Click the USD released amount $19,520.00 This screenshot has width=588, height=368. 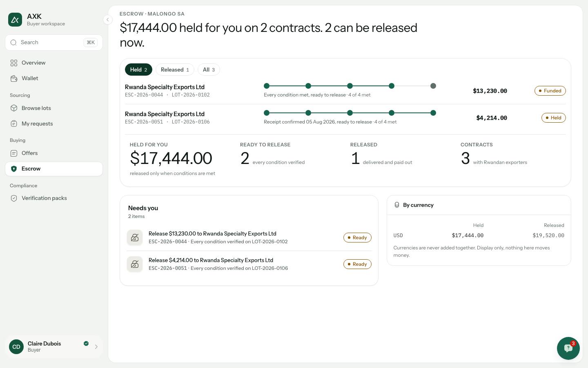pyautogui.click(x=548, y=236)
